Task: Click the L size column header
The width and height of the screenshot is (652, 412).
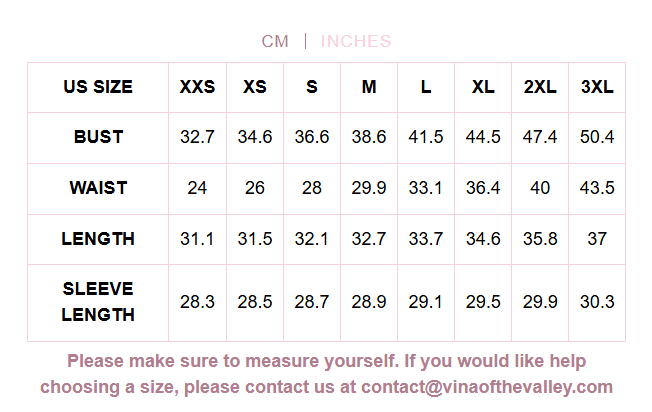Action: [x=426, y=87]
